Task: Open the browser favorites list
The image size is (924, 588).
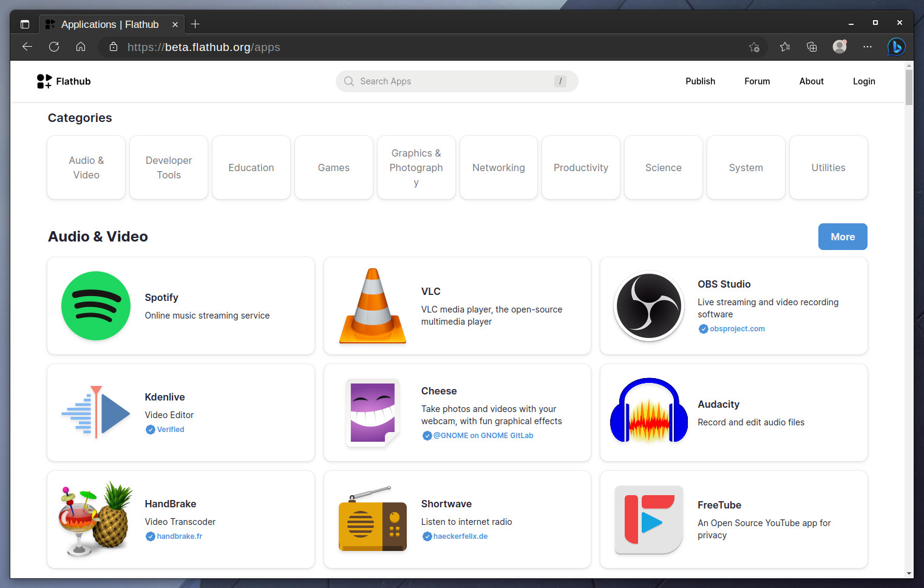Action: point(785,47)
